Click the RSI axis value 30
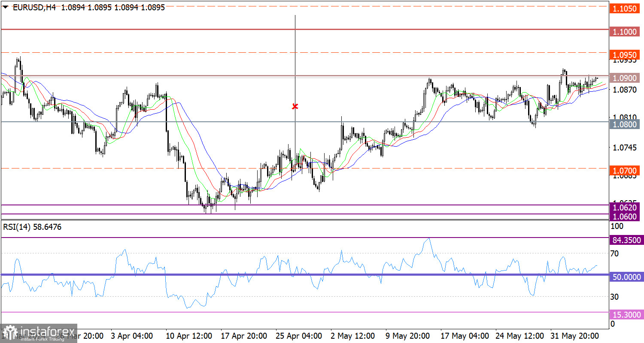644x343 pixels. 615,296
